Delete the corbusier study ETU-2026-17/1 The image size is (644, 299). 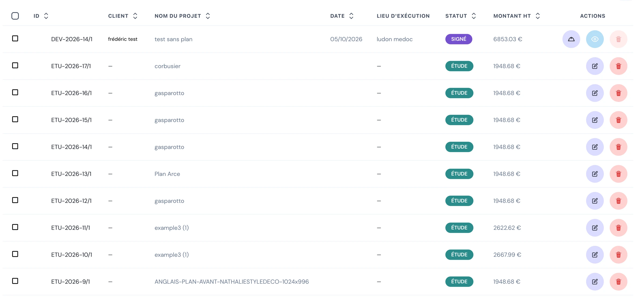pos(618,66)
